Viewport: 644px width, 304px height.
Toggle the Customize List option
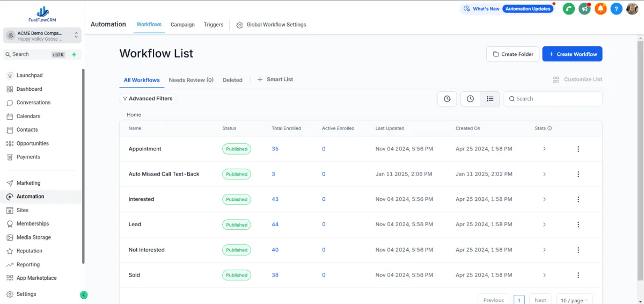[577, 79]
